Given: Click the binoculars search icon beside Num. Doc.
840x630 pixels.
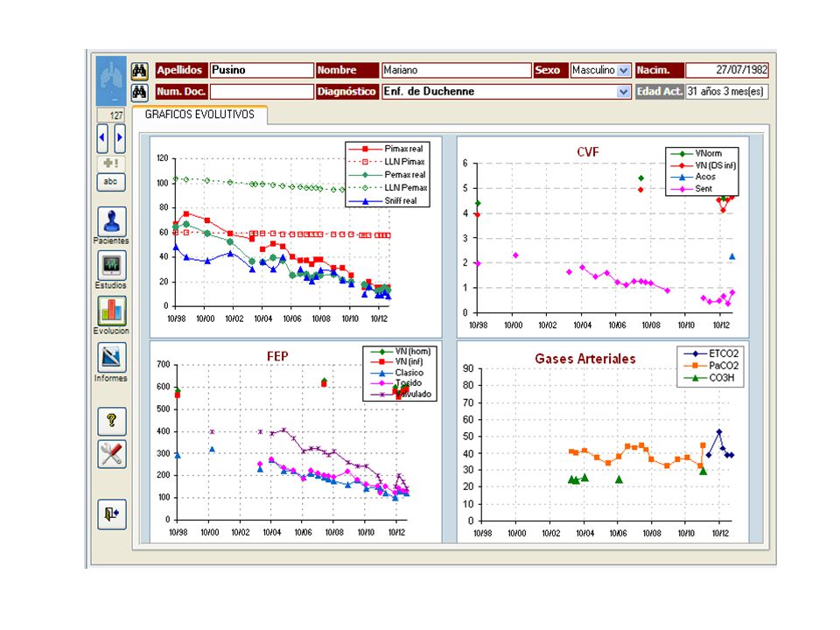Looking at the screenshot, I should click(x=139, y=92).
